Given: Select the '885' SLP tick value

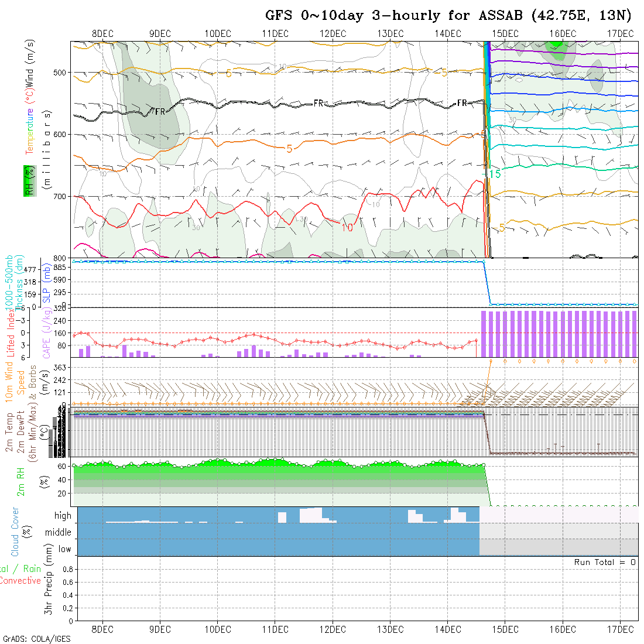Looking at the screenshot, I should 60,268.
